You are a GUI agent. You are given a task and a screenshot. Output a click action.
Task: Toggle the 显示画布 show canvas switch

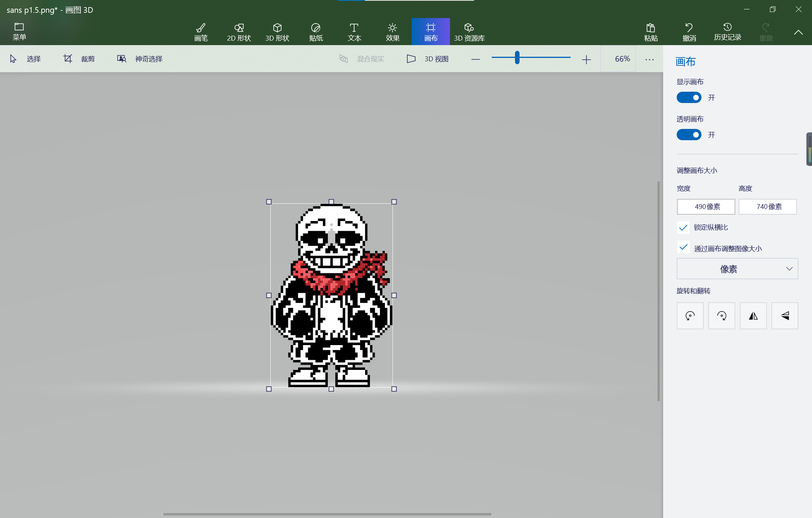[689, 97]
